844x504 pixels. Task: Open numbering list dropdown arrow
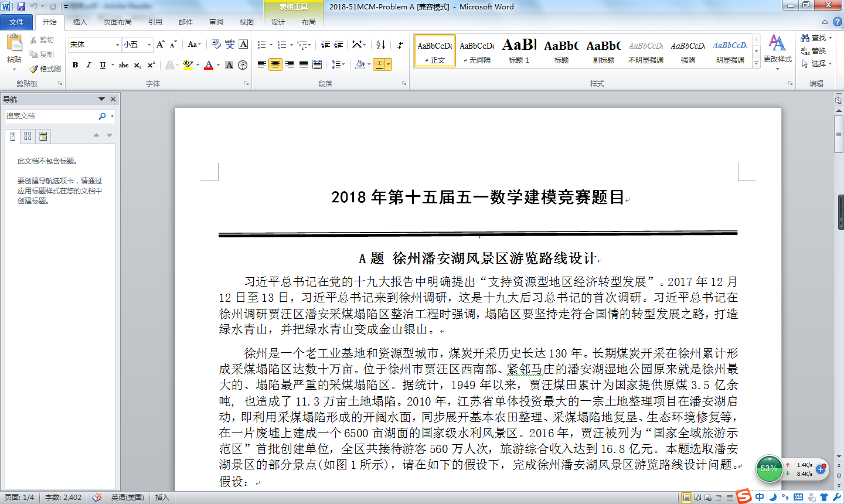[x=291, y=45]
